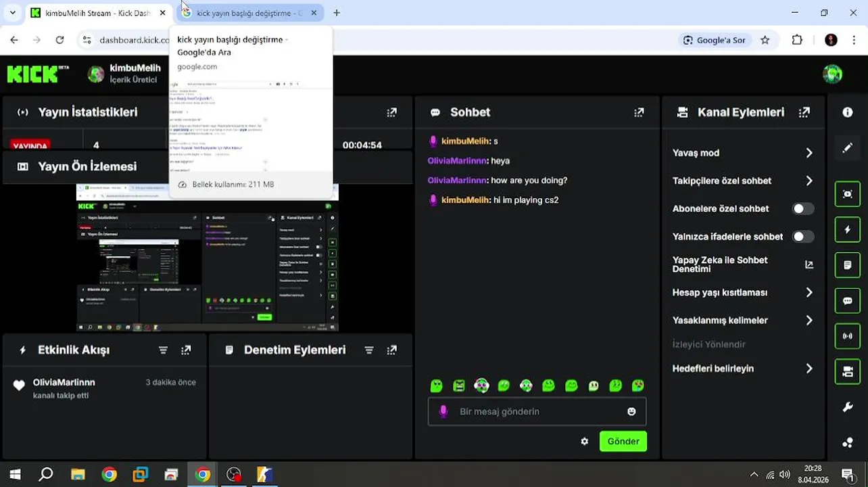Send the message with Gönder button
Viewport: 868px width, 487px height.
tap(623, 442)
